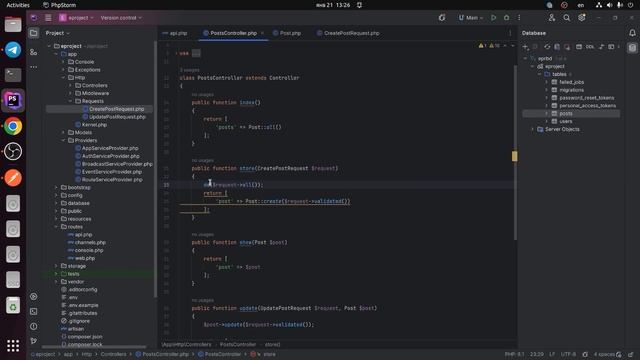Image resolution: width=640 pixels, height=360 pixels.
Task: Select users table in Database panel
Action: [x=565, y=122]
